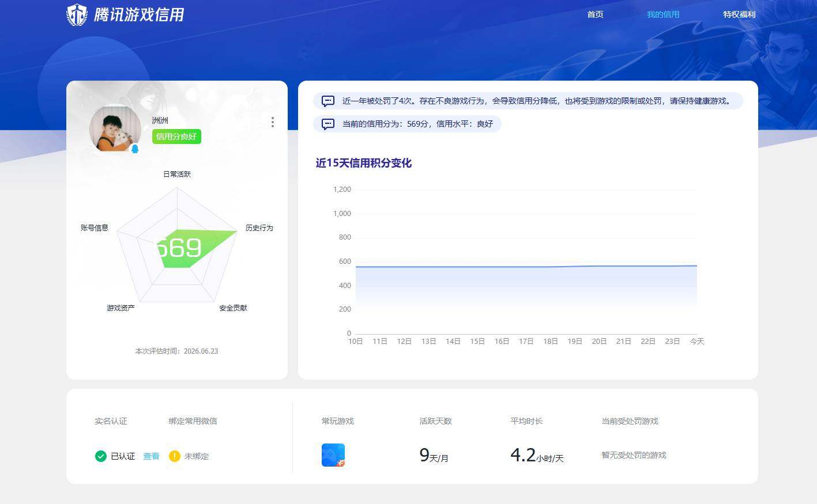Image resolution: width=817 pixels, height=504 pixels.
Task: Click the 腾讯游戏信用 title text
Action: (x=139, y=14)
